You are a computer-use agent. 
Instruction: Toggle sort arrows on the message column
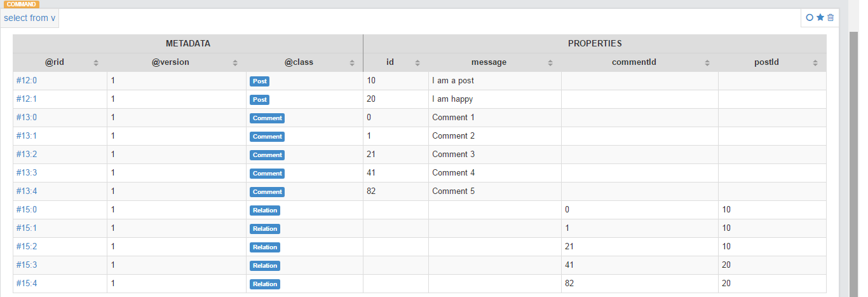pos(550,63)
